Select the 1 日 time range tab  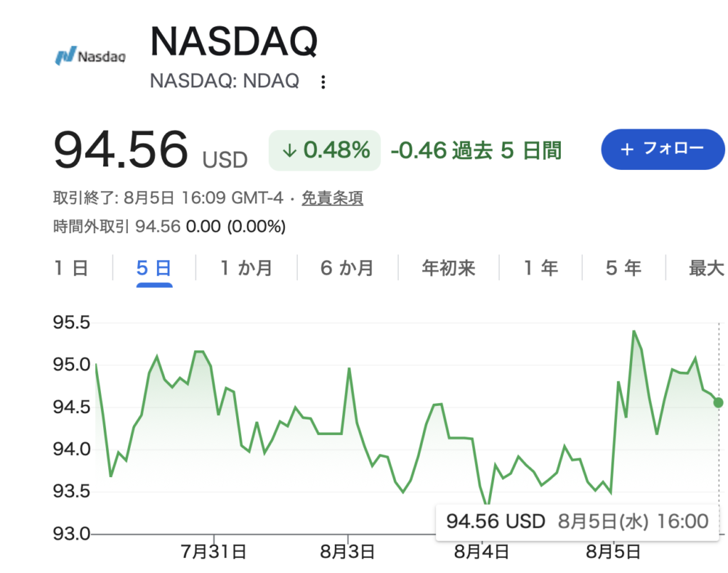pos(71,269)
